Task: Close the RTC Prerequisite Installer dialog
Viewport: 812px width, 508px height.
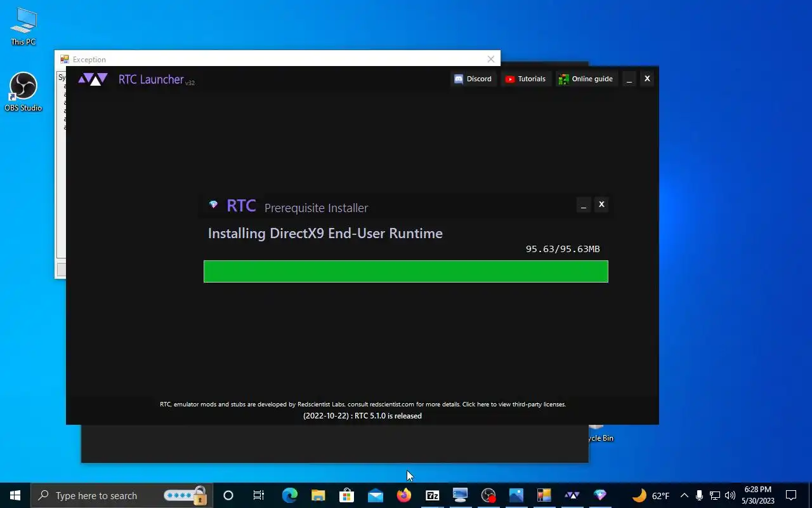Action: 601,204
